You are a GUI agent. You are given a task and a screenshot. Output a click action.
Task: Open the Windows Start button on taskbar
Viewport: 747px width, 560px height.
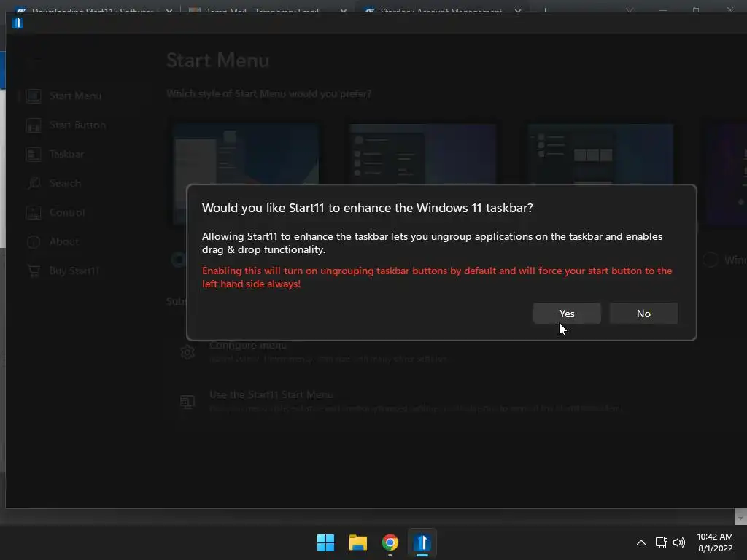coord(326,542)
